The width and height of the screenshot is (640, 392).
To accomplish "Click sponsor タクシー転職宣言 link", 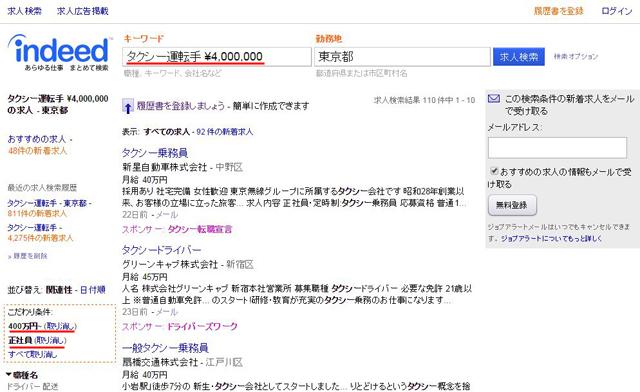I will (x=200, y=229).
